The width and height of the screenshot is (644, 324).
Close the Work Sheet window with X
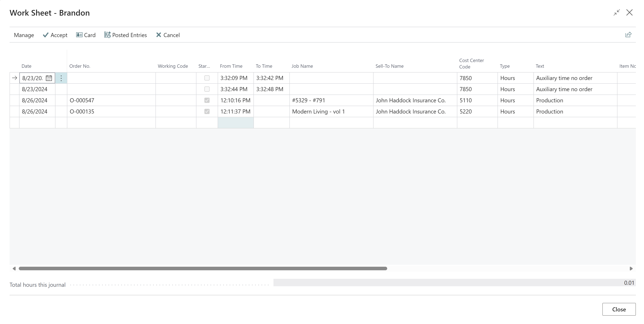[x=629, y=13]
